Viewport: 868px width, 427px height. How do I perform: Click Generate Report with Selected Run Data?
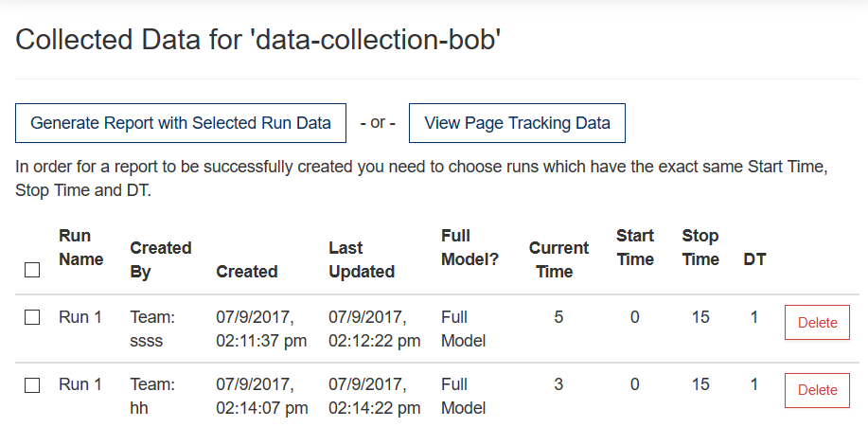(x=181, y=123)
